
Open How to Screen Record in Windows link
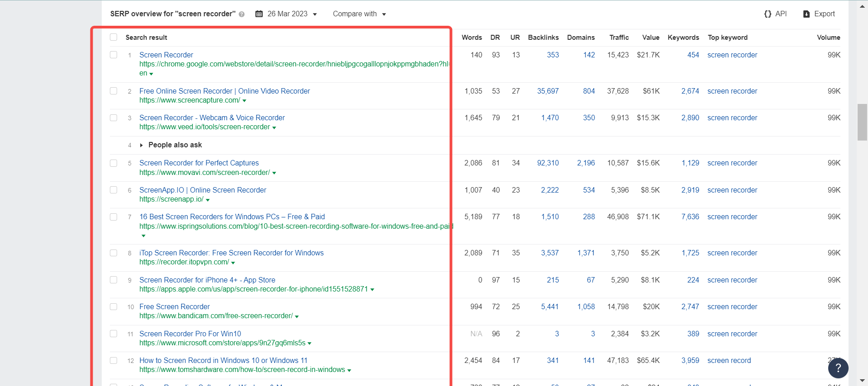click(223, 360)
